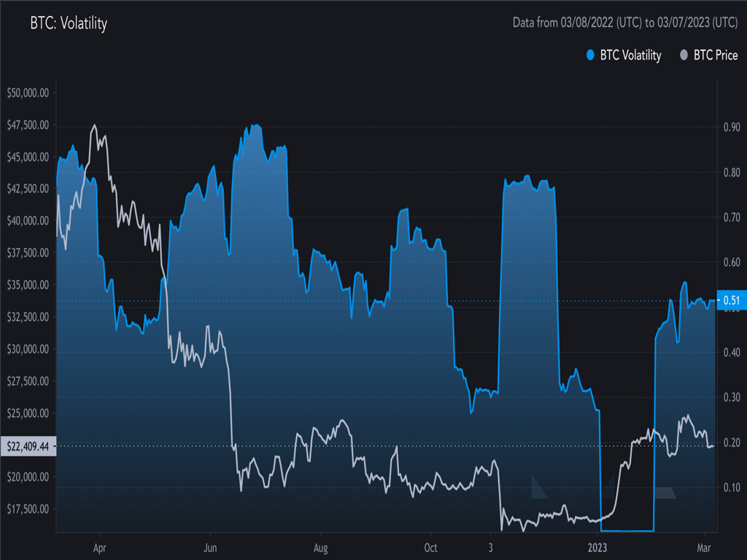Click the Jun label on the time axis

pyautogui.click(x=210, y=546)
